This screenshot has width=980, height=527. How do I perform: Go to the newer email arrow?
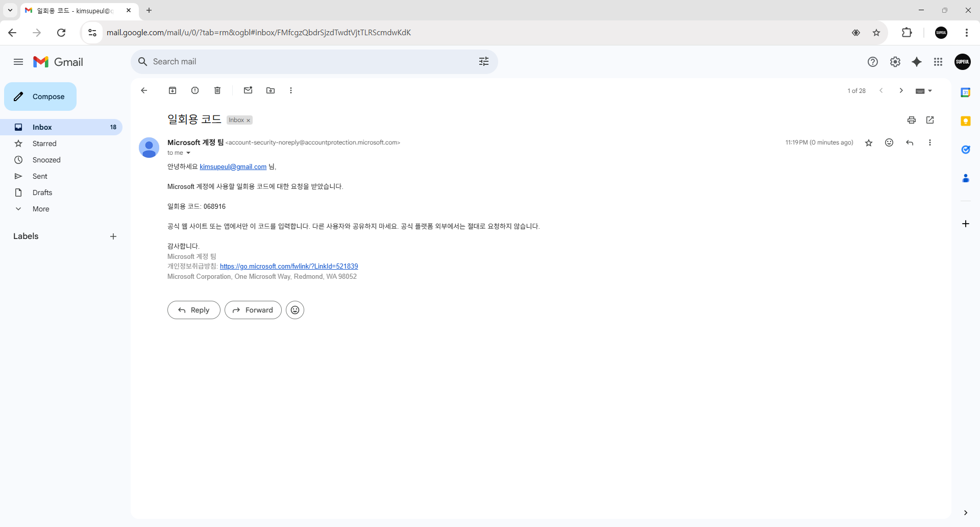tap(881, 90)
